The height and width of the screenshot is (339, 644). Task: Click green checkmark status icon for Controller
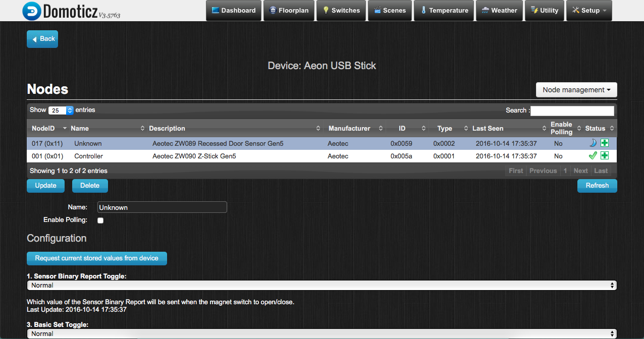point(593,156)
